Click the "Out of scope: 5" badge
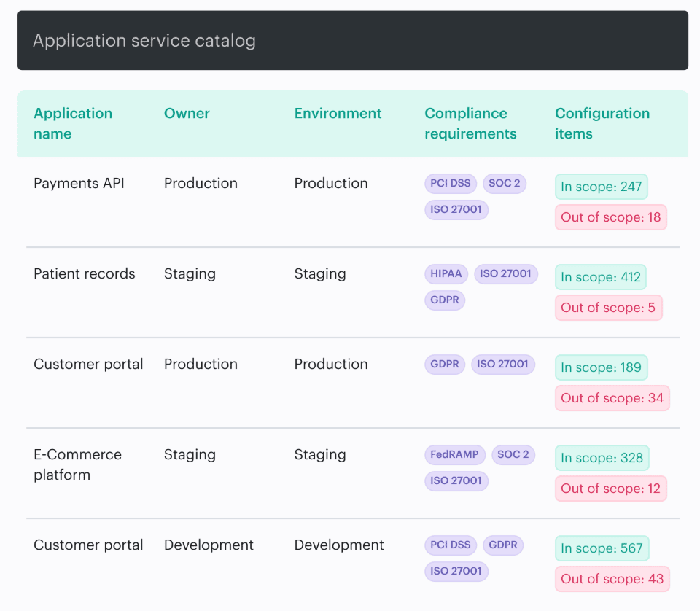This screenshot has height=611, width=700. coord(608,308)
